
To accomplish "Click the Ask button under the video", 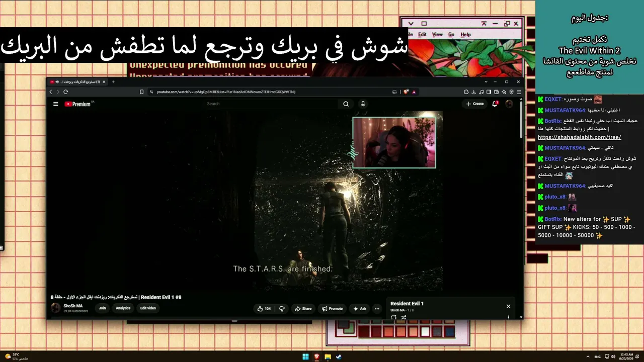I will [x=360, y=309].
